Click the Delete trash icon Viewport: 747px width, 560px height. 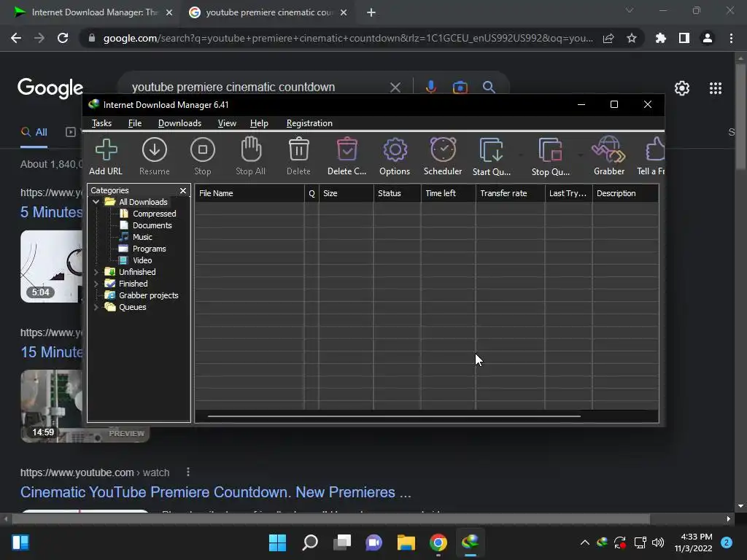pyautogui.click(x=298, y=156)
